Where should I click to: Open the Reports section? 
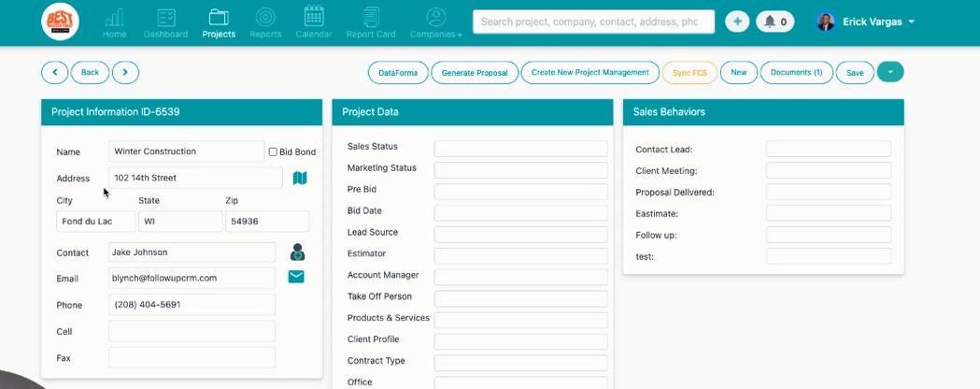265,23
